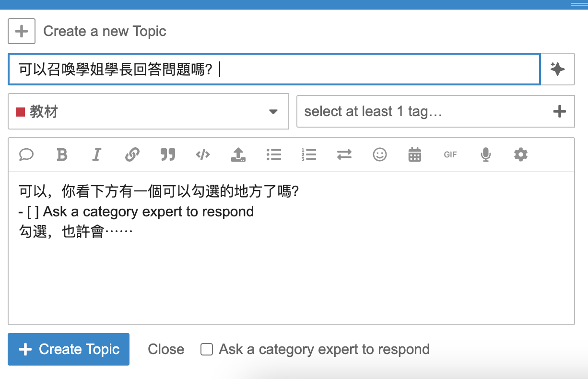Insert a numbered list
This screenshot has height=379, width=588.
pyautogui.click(x=309, y=154)
